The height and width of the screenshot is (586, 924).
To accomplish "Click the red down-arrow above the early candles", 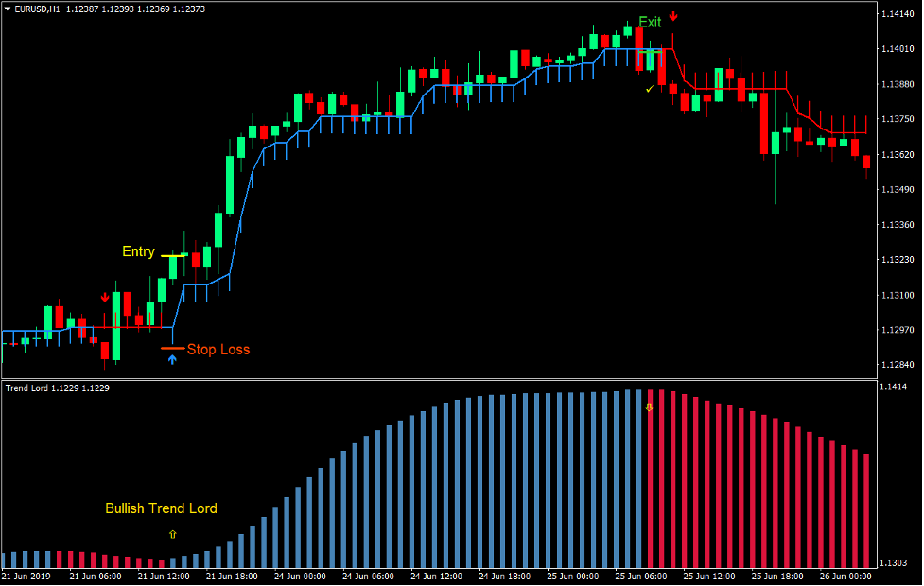I will pyautogui.click(x=105, y=297).
